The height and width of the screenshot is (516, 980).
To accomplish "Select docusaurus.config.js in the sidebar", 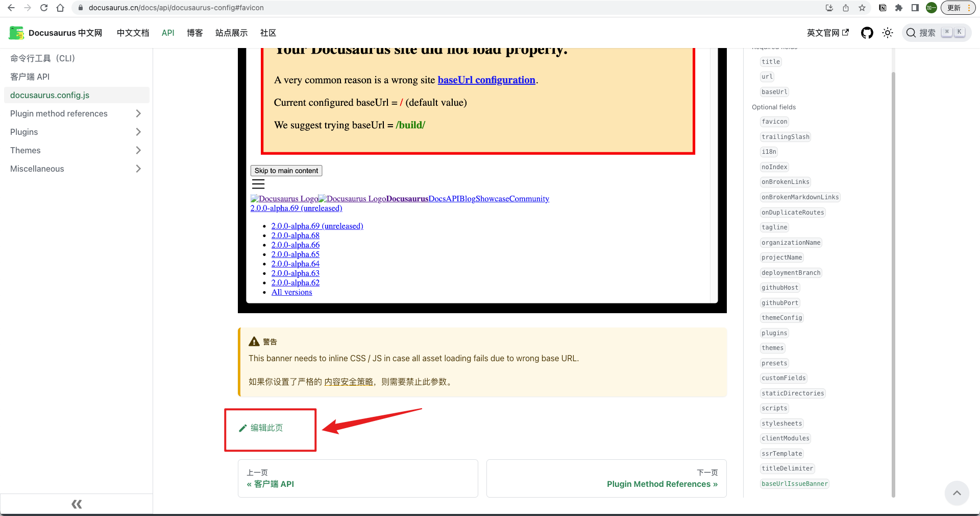I will [77, 95].
